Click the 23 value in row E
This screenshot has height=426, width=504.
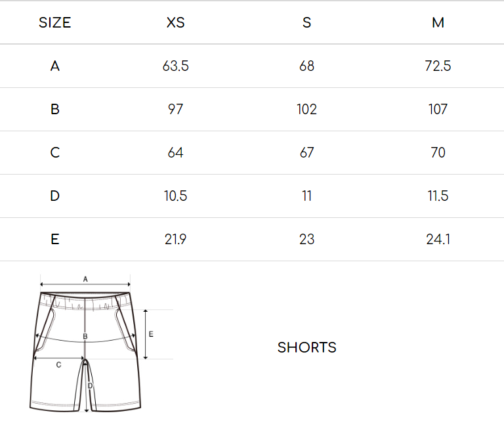coord(306,239)
